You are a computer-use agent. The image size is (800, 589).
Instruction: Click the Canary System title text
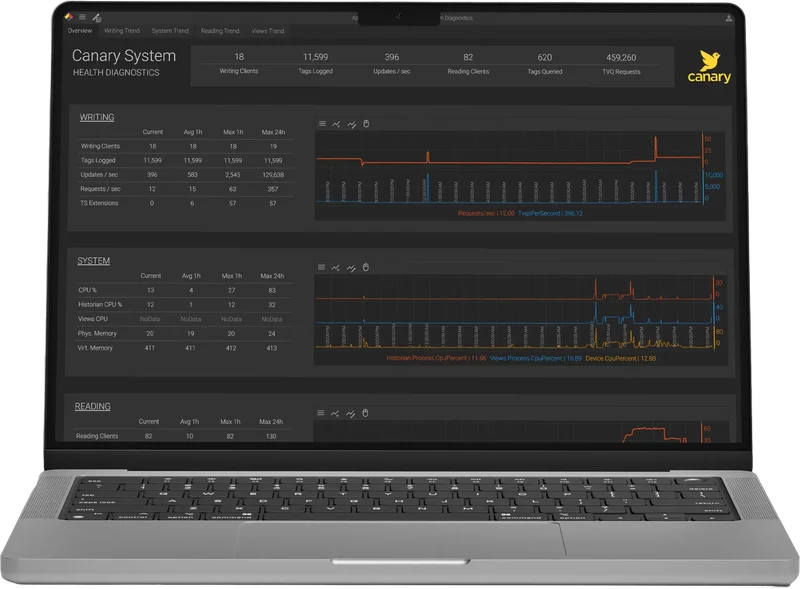pos(124,56)
